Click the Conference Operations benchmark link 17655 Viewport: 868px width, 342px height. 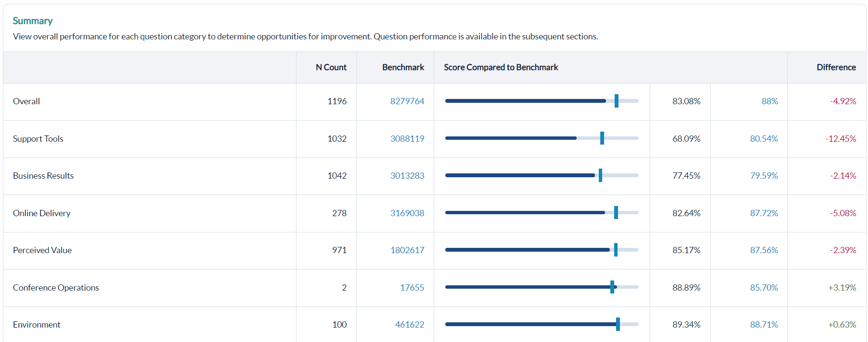point(412,288)
